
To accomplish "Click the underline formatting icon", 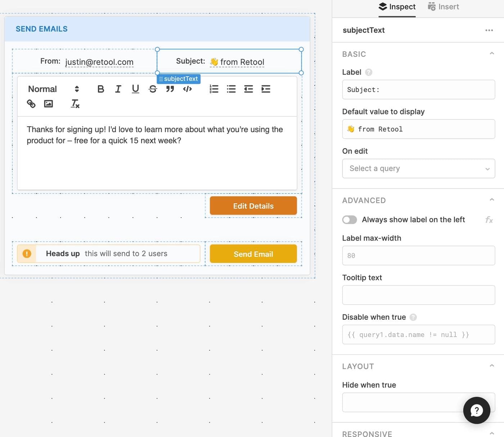I will (x=135, y=89).
